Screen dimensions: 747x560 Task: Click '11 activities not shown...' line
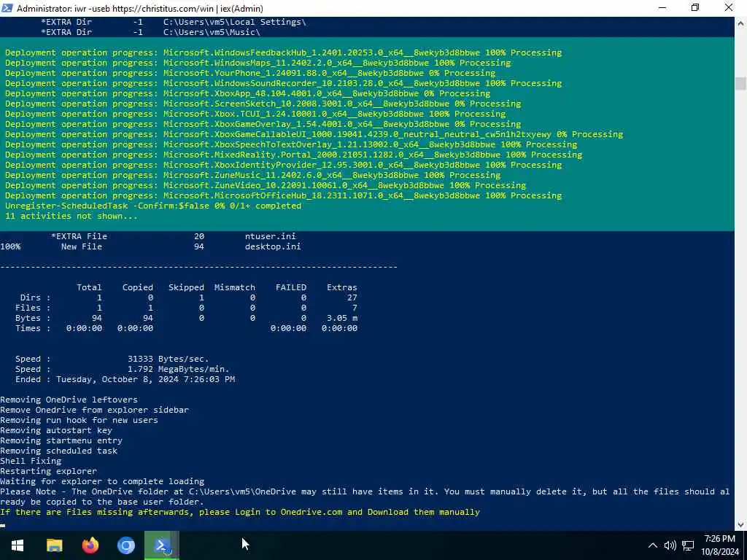71,216
